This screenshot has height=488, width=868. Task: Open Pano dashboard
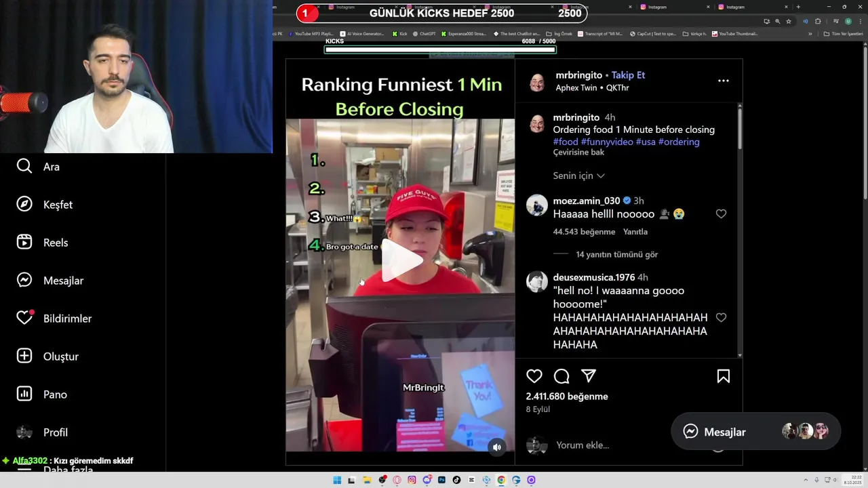coord(41,394)
